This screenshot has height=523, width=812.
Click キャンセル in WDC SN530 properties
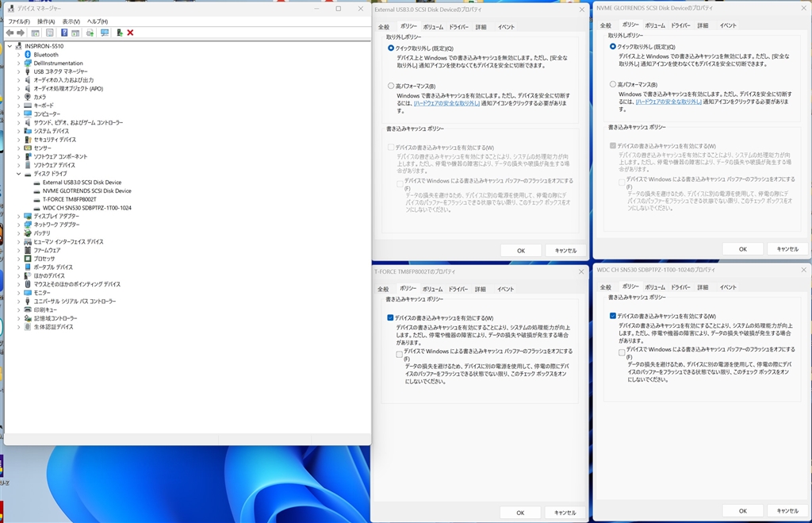787,510
